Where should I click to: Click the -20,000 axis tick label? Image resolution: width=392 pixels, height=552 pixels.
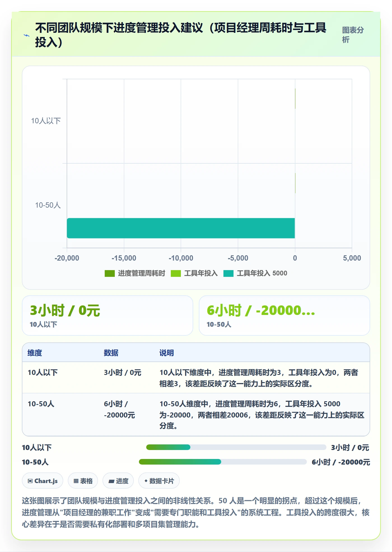click(x=67, y=258)
